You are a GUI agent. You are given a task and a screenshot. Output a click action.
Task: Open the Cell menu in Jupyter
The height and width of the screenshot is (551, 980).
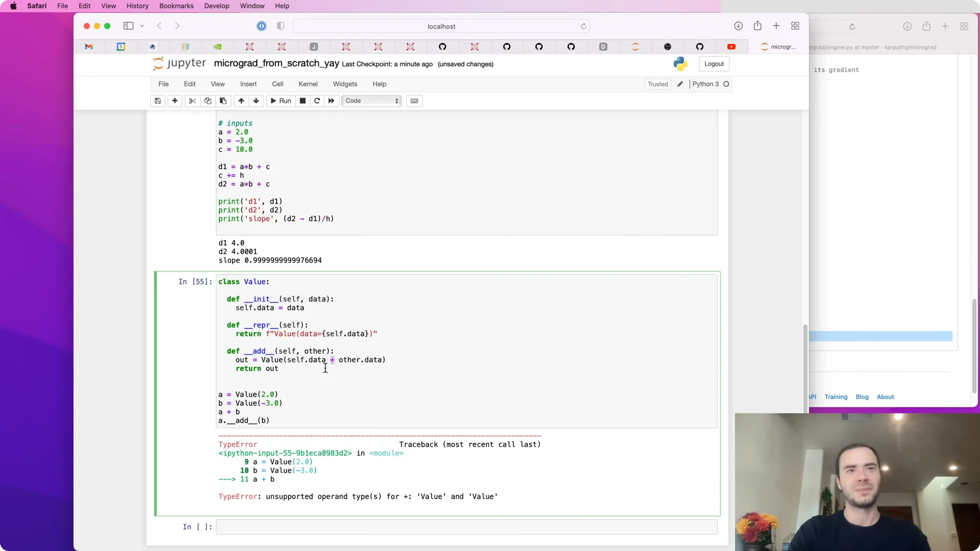[x=277, y=84]
